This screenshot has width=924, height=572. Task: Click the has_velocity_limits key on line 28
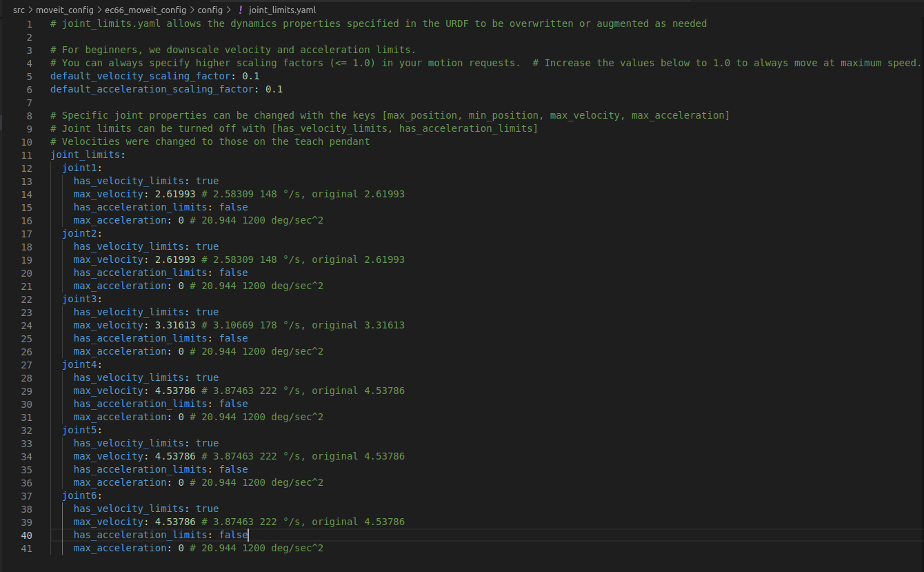(x=129, y=378)
